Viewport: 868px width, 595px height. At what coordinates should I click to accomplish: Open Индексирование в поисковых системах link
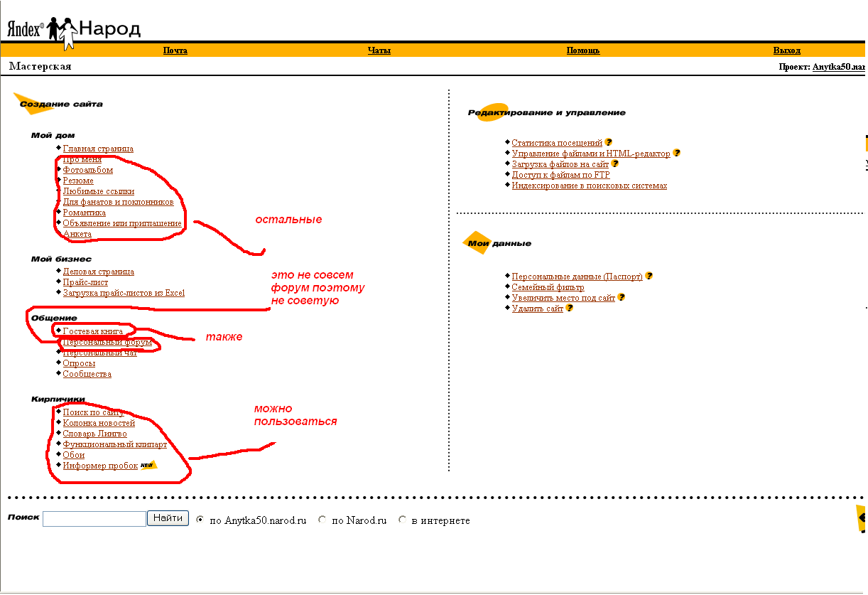point(590,186)
